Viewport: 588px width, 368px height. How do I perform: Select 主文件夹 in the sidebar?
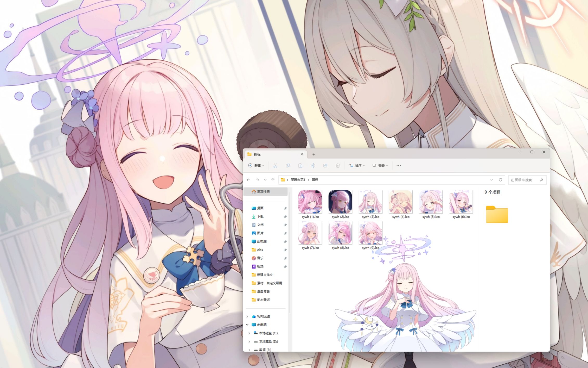coord(266,191)
